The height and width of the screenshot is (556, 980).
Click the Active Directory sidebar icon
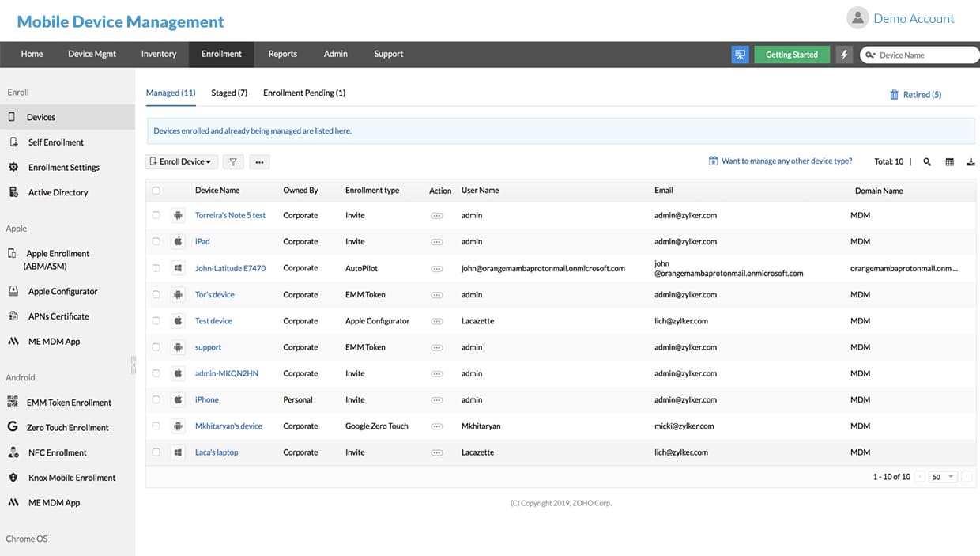click(x=13, y=192)
